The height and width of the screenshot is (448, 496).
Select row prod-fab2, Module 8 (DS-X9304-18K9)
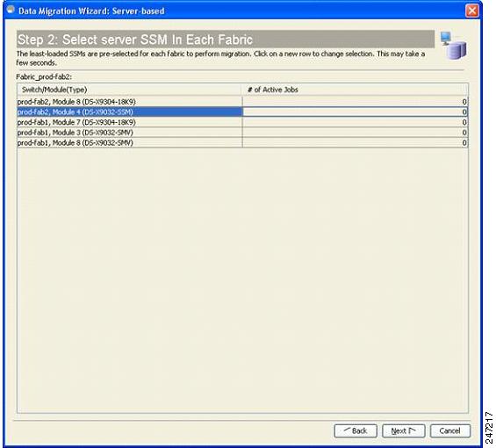tap(242, 102)
